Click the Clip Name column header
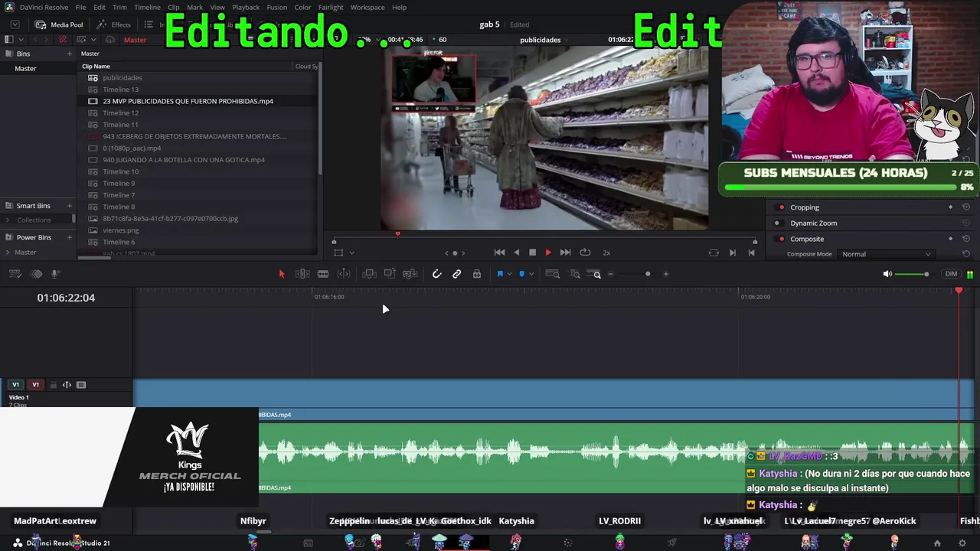The width and height of the screenshot is (980, 551). coord(96,67)
